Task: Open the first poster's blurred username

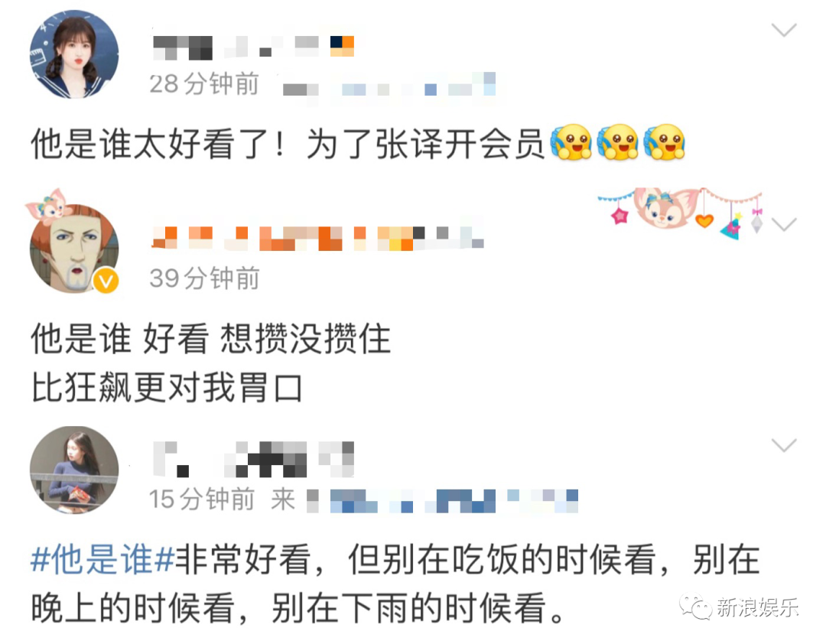Action: click(x=253, y=47)
